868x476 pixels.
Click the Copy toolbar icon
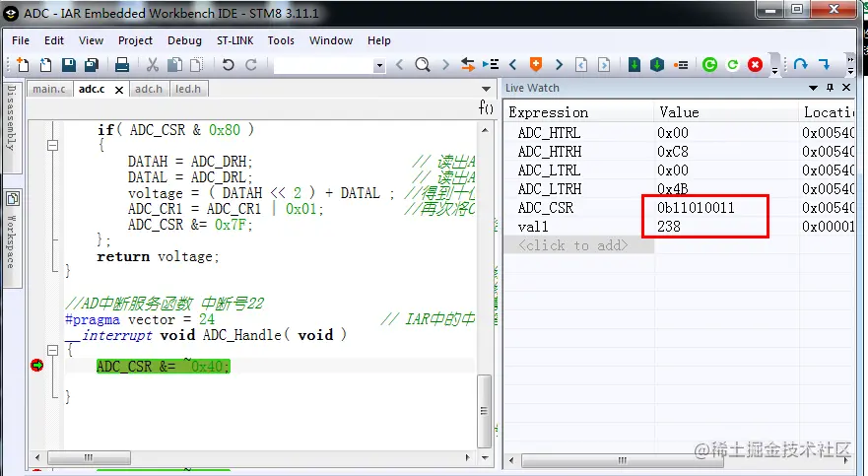pos(175,65)
